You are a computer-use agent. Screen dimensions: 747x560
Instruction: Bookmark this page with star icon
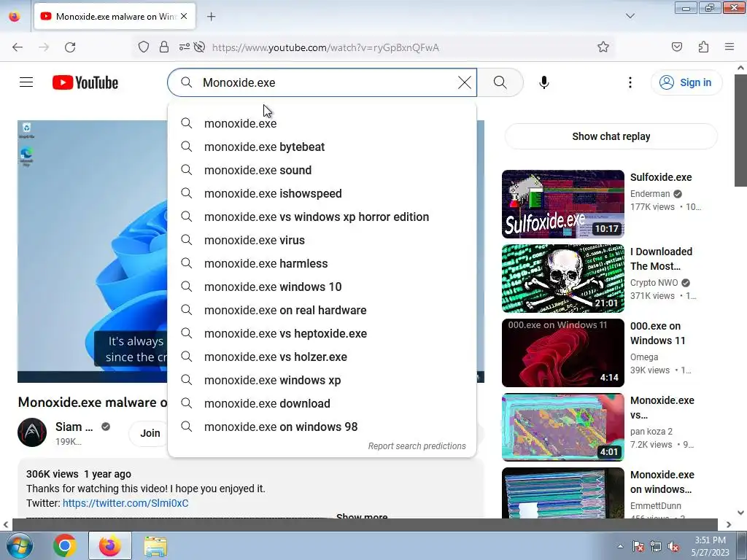pyautogui.click(x=603, y=47)
